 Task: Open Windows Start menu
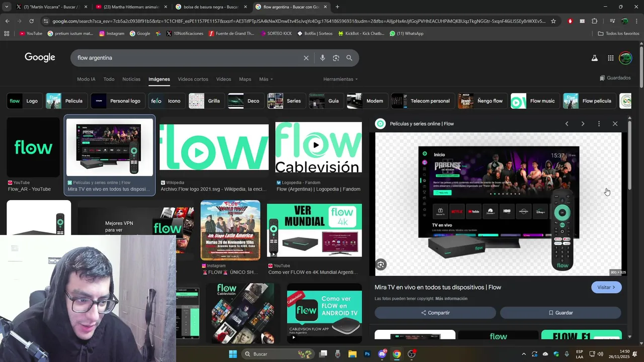coord(233,354)
